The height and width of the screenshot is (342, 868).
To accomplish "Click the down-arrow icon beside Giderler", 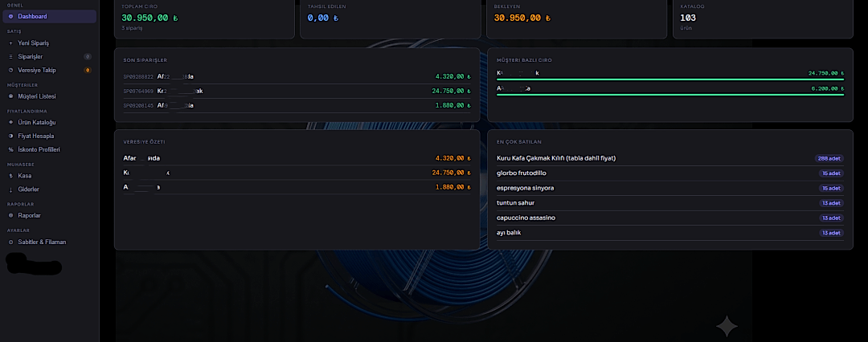I will (10, 189).
